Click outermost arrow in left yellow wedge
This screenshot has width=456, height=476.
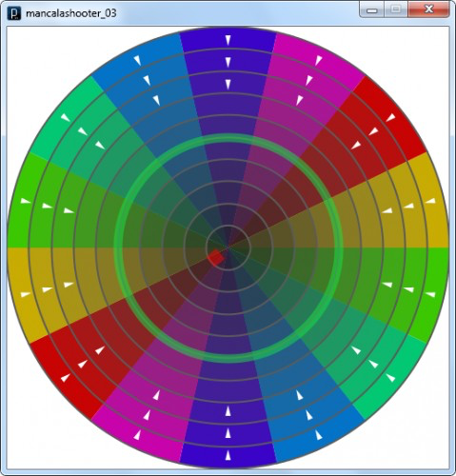pos(26,294)
